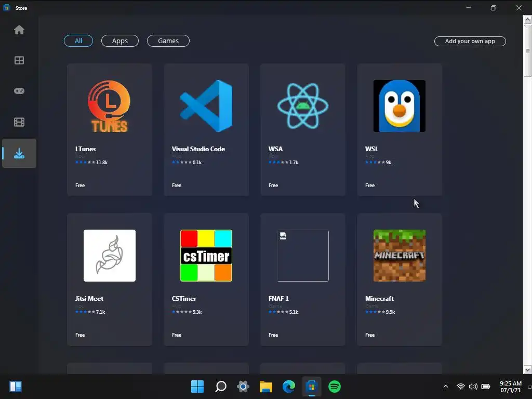532x399 pixels.
Task: Click the Minecraft grass block icon
Action: click(x=400, y=256)
